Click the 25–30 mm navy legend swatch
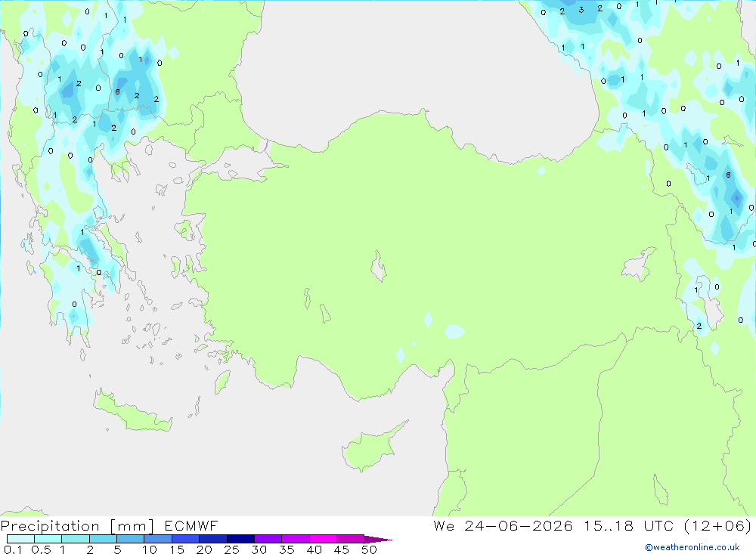 (x=240, y=539)
